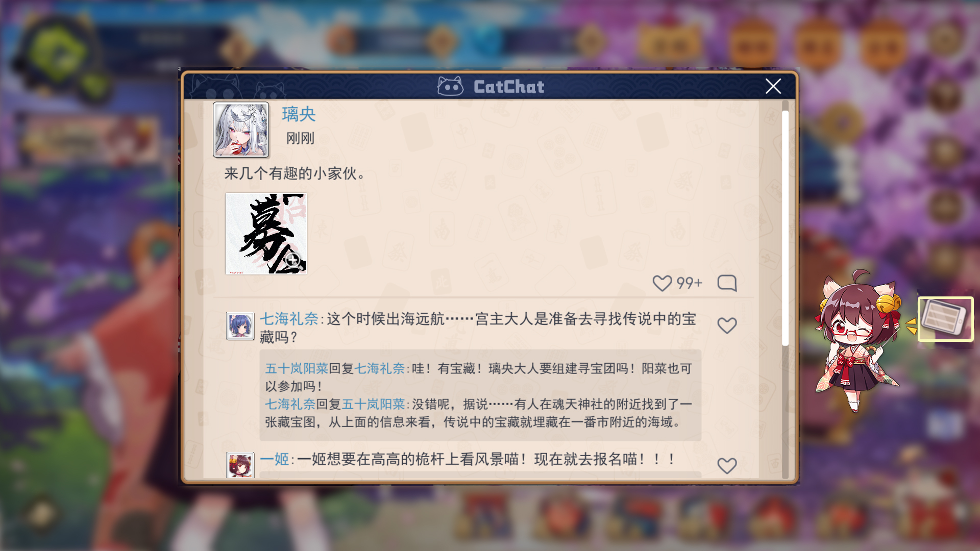
Task: Click 七海礼奈's name in the second reply
Action: [x=290, y=404]
